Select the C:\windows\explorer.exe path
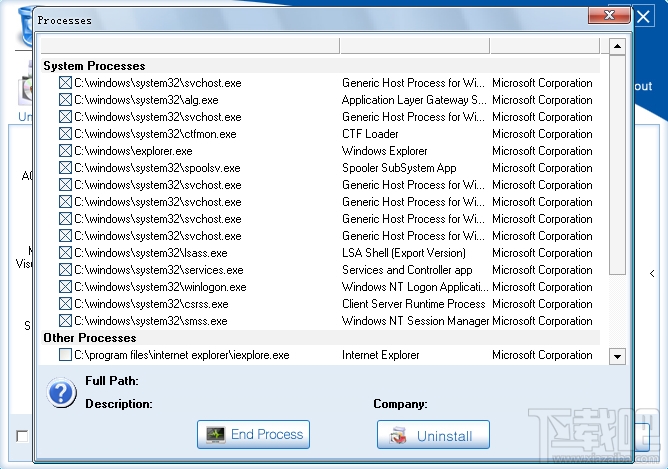Image resolution: width=668 pixels, height=469 pixels. tap(133, 151)
